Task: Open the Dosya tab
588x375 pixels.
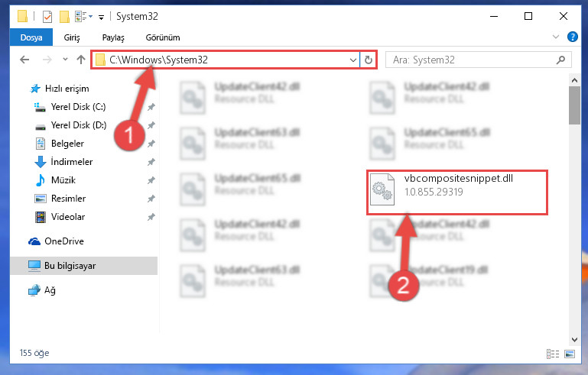Action: click(31, 37)
